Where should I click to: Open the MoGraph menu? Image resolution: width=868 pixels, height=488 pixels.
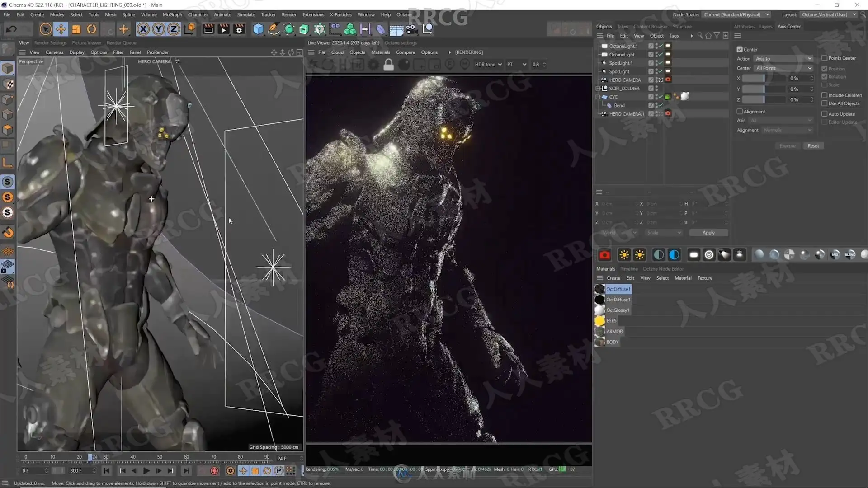pyautogui.click(x=172, y=14)
